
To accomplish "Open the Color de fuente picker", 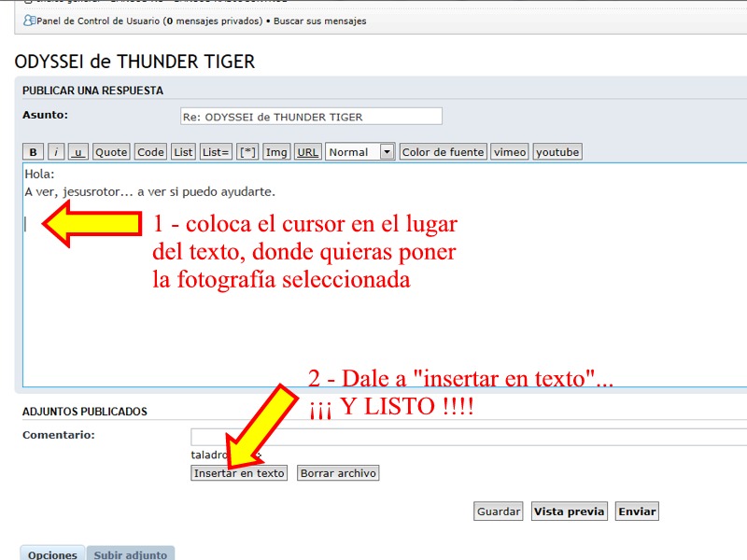I will pyautogui.click(x=443, y=152).
